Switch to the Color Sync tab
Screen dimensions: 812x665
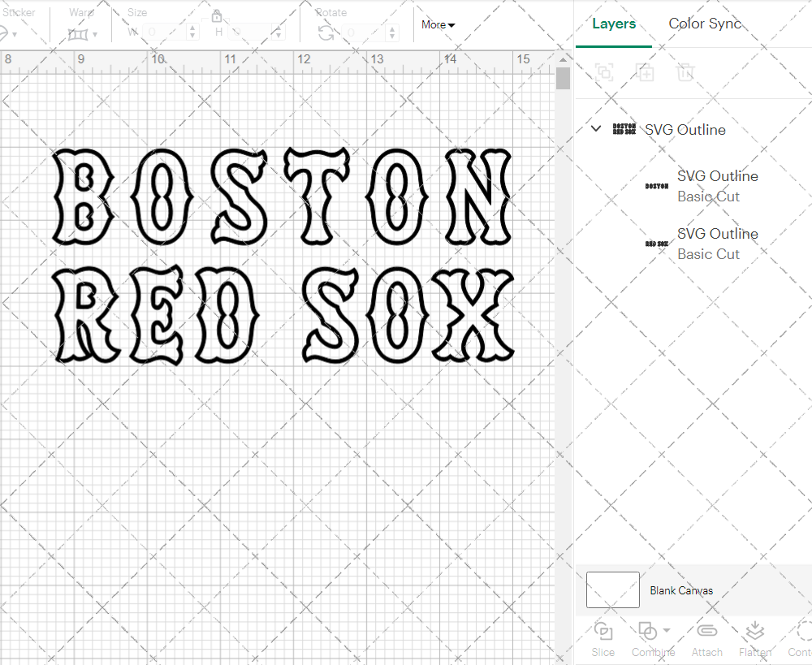705,24
